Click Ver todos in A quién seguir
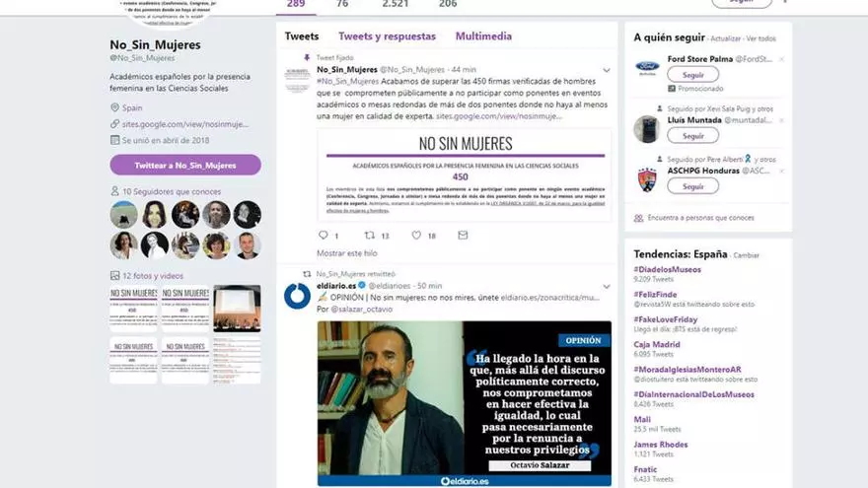868x488 pixels. (x=760, y=38)
